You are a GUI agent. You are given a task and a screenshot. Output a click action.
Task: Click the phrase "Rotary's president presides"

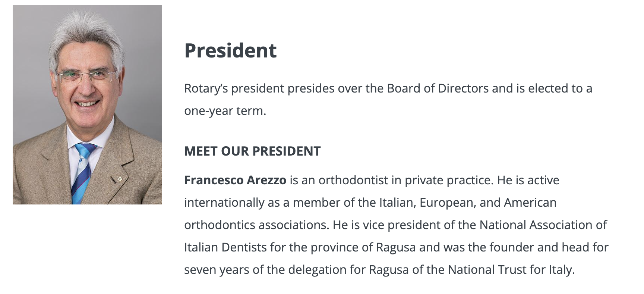259,88
